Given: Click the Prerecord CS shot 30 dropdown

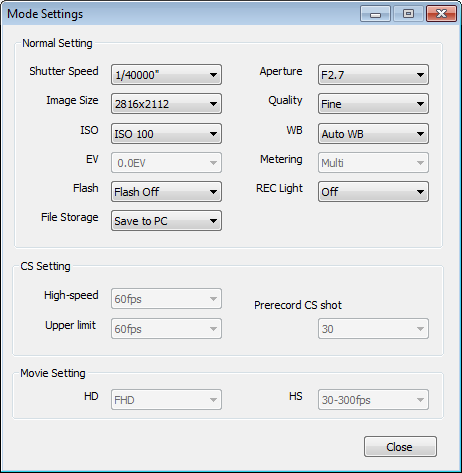Looking at the screenshot, I should (373, 329).
